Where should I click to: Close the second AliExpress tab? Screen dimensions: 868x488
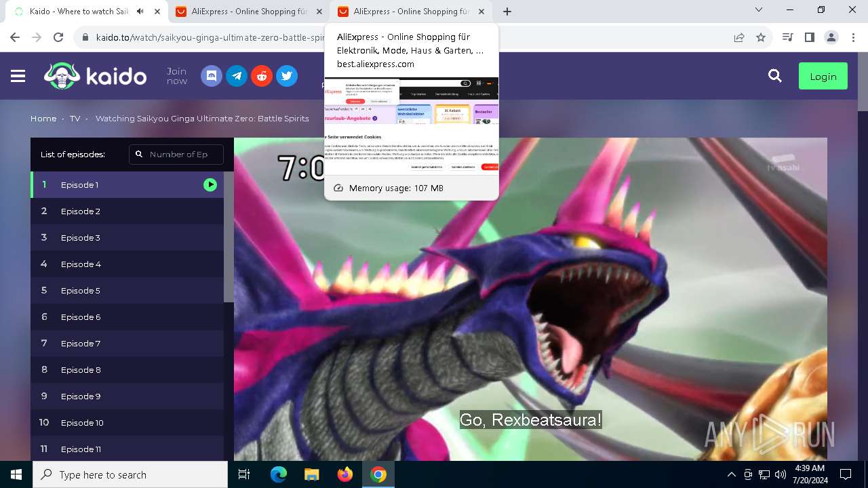coord(481,12)
